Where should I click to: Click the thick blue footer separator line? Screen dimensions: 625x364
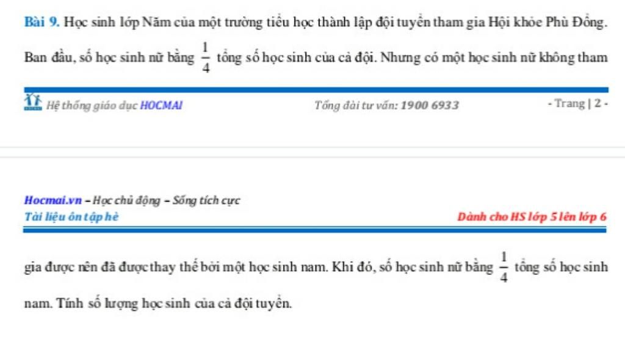tap(316, 90)
